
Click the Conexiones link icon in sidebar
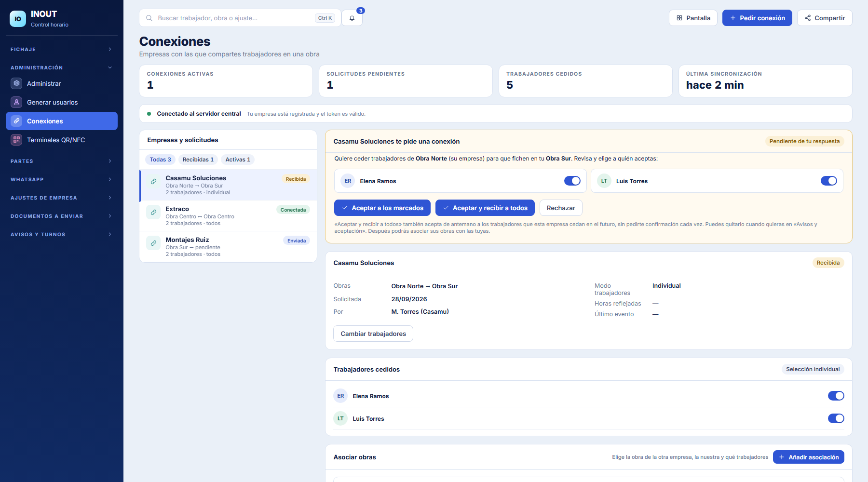click(16, 121)
